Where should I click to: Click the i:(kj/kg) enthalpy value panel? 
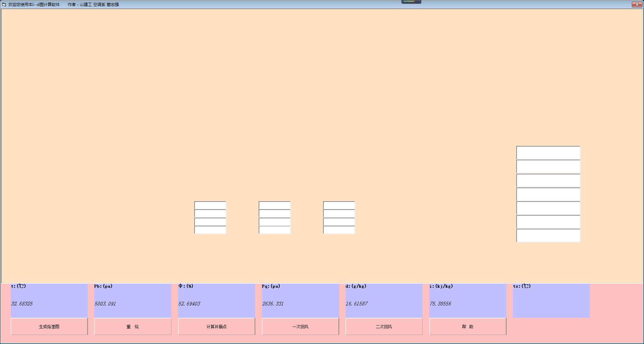coord(468,301)
